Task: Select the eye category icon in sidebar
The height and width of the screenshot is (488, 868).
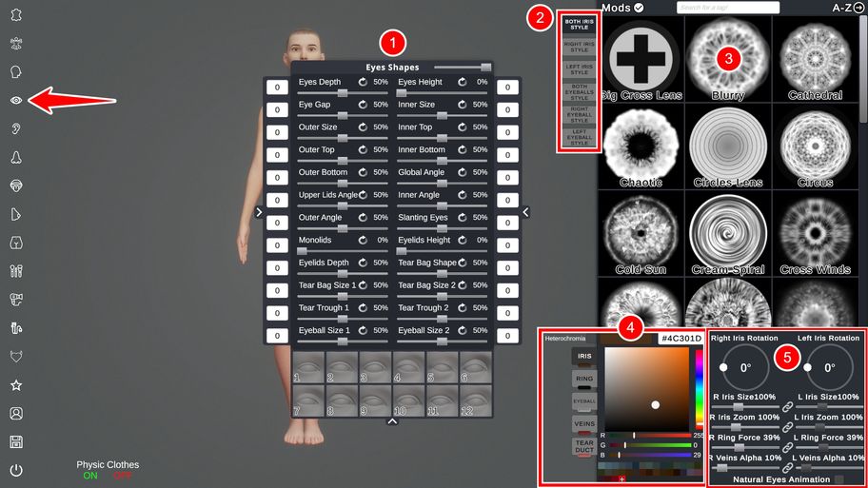Action: tap(16, 100)
